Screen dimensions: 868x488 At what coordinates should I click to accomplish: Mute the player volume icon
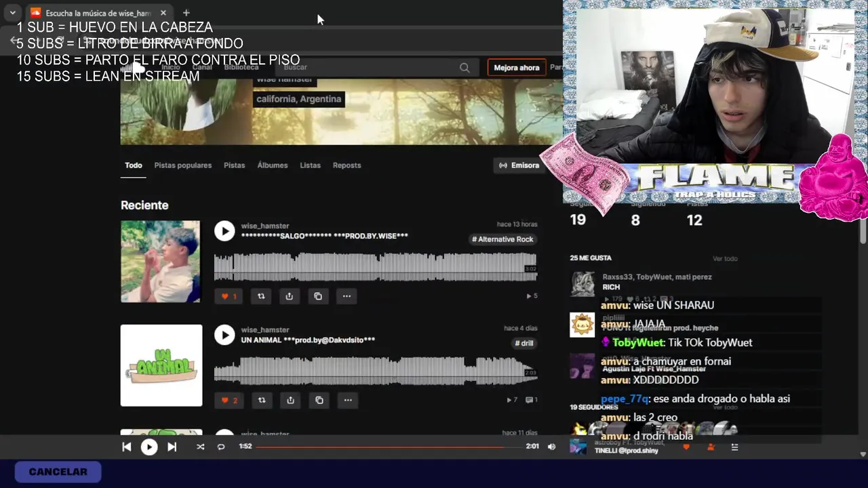coord(551,447)
